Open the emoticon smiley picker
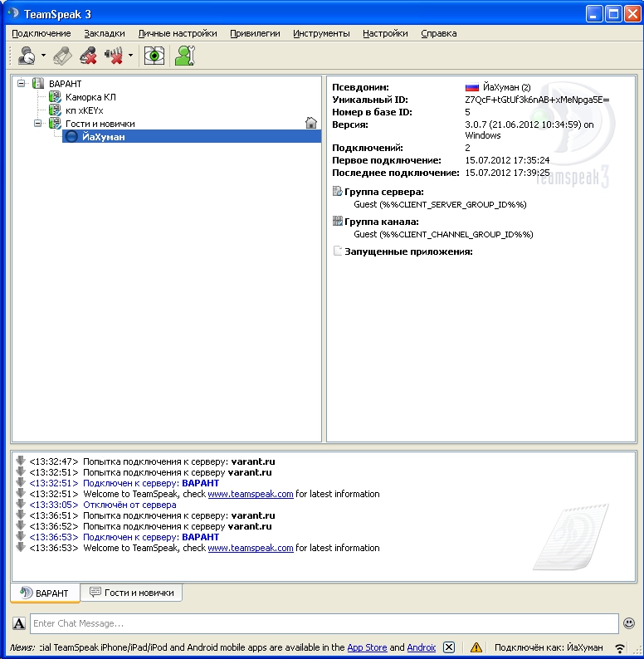Image resolution: width=644 pixels, height=659 pixels. pyautogui.click(x=629, y=622)
